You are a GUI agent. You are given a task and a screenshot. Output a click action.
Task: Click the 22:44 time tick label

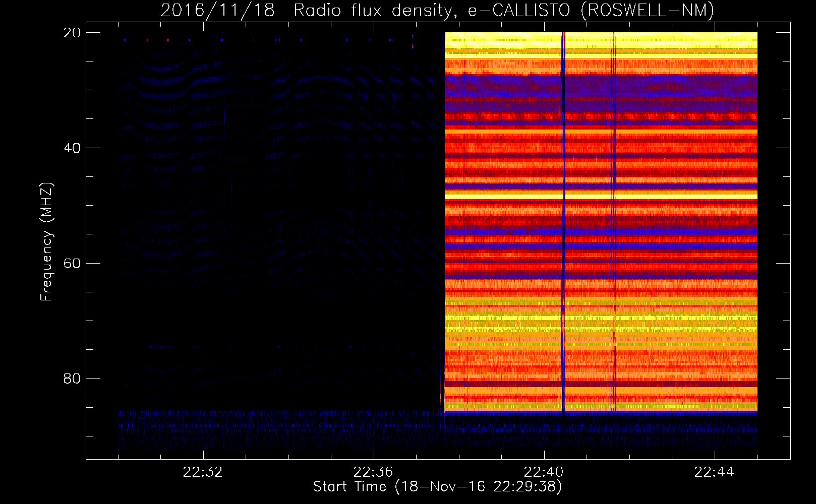714,472
